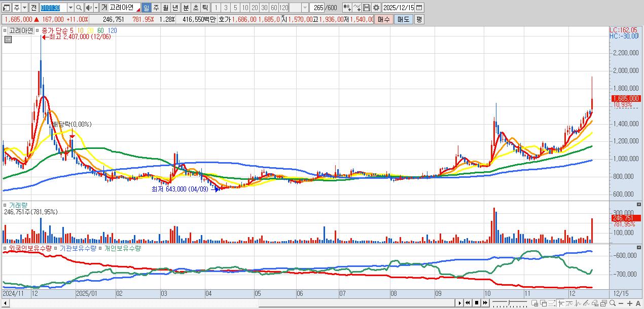The width and height of the screenshot is (644, 309).
Task: Click the 기관보유수량 legend label
Action: (78, 248)
